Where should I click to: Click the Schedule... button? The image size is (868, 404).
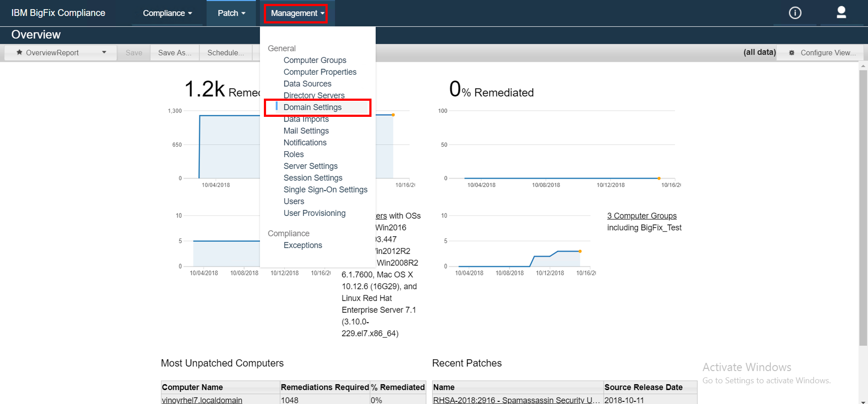pyautogui.click(x=226, y=53)
